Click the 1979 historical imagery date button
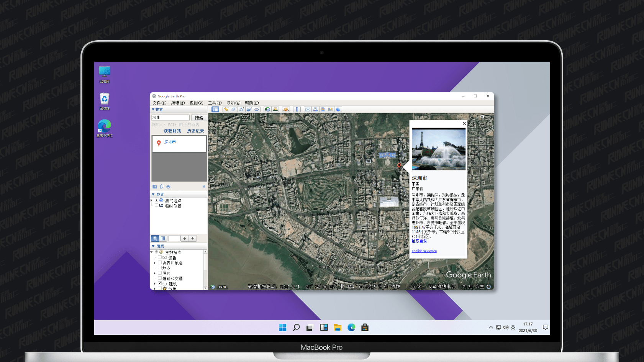The height and width of the screenshot is (362, 644). click(222, 287)
